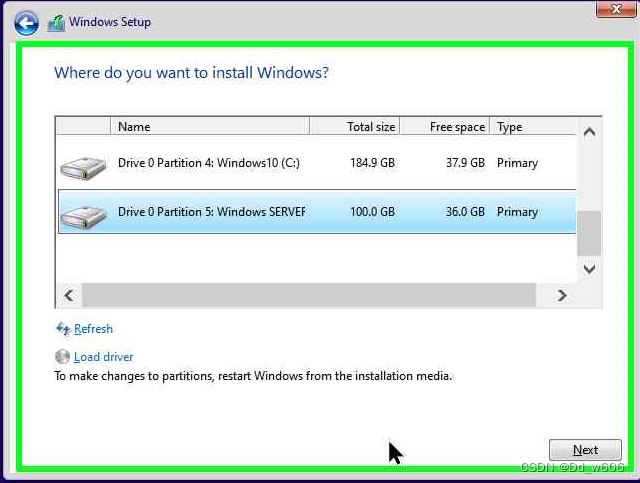This screenshot has height=483, width=640.
Task: Click the list's scroll up arrow
Action: point(589,132)
